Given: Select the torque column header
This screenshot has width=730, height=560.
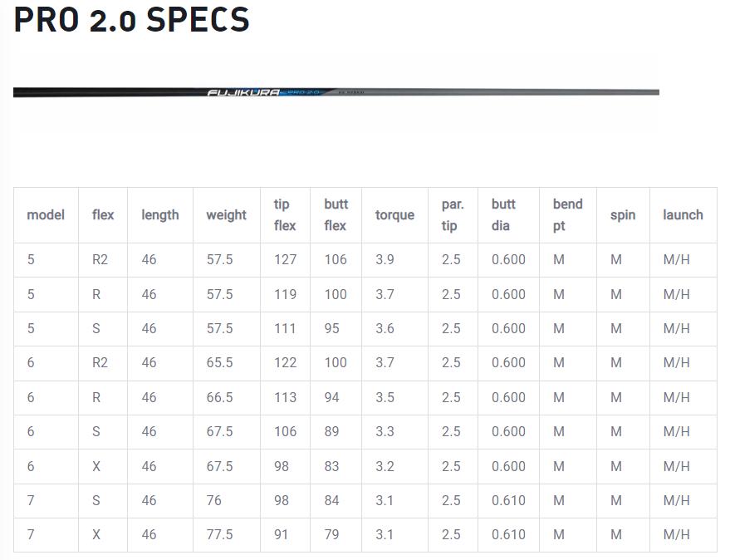Looking at the screenshot, I should (x=394, y=215).
